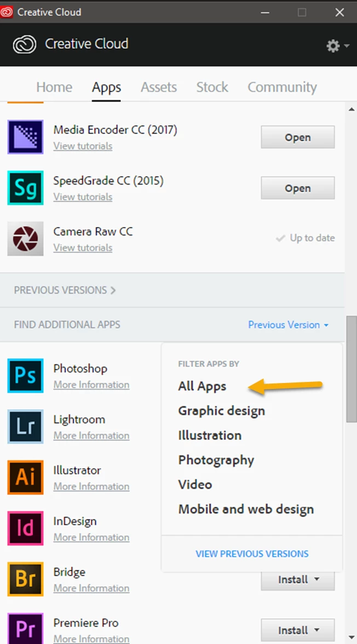Filter apps by Photography
357x644 pixels.
216,460
